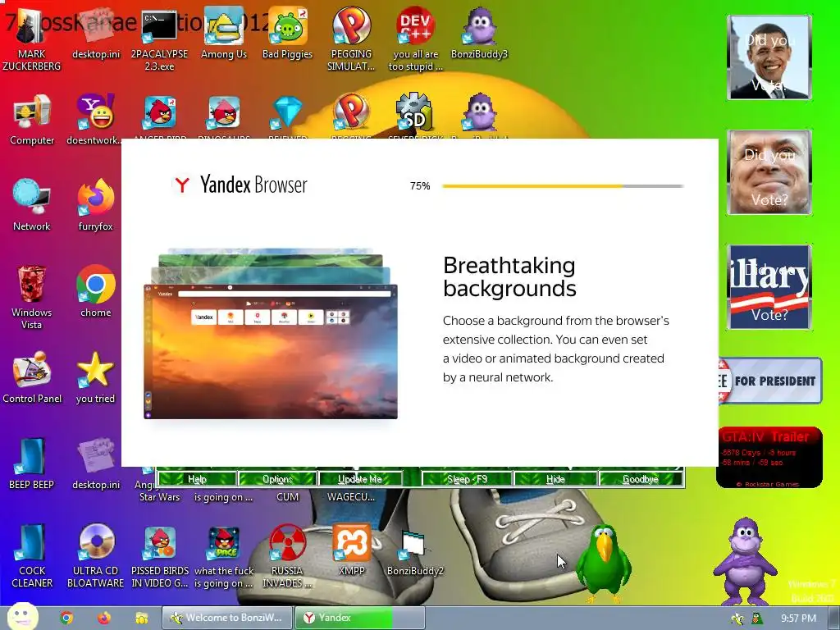Open the Among Us desktop shortcut
Image resolution: width=840 pixels, height=630 pixels.
223,34
